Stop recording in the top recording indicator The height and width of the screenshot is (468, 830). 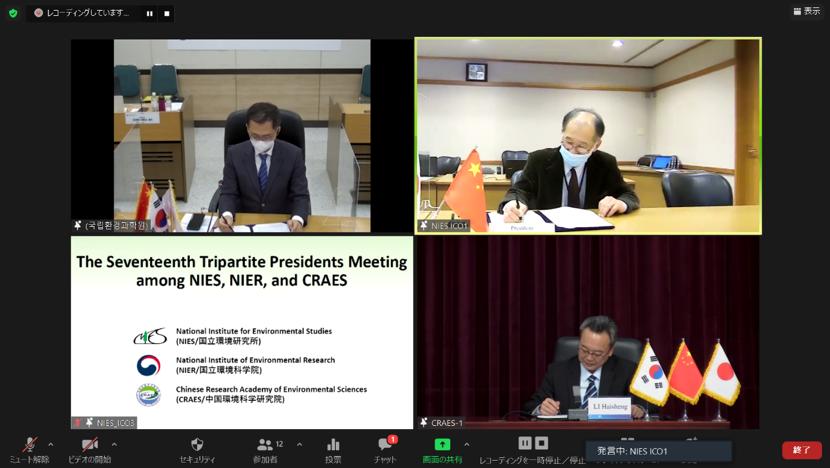(x=167, y=13)
